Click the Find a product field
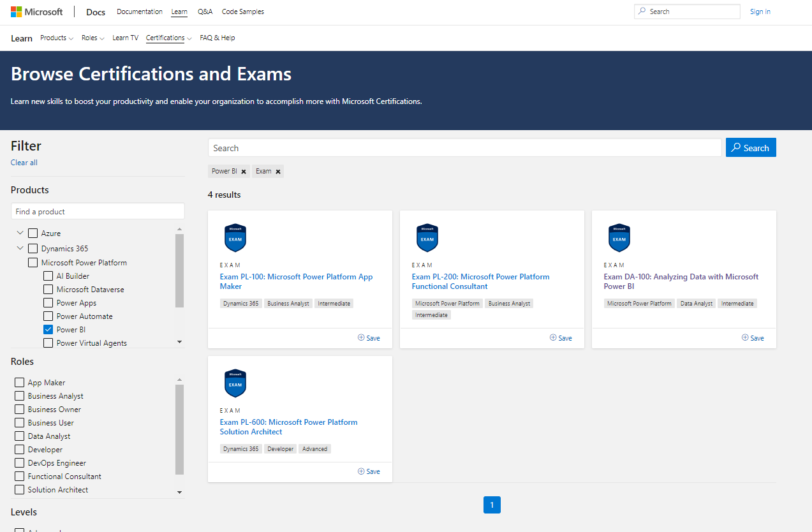Image resolution: width=812 pixels, height=532 pixels. pyautogui.click(x=98, y=211)
